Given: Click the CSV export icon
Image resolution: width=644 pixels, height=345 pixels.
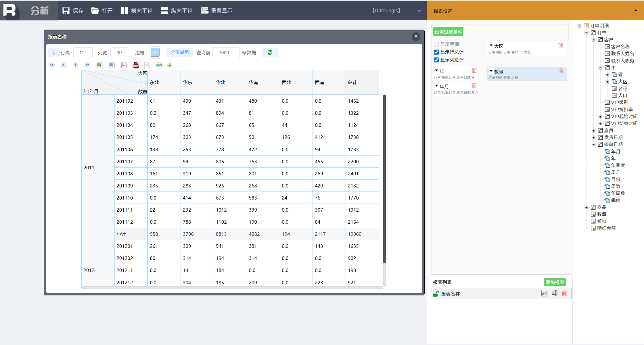Looking at the screenshot, I should point(159,65).
